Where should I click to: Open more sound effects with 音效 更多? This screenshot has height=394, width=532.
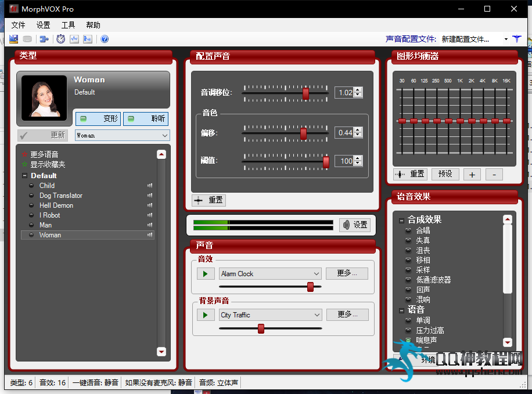click(347, 273)
